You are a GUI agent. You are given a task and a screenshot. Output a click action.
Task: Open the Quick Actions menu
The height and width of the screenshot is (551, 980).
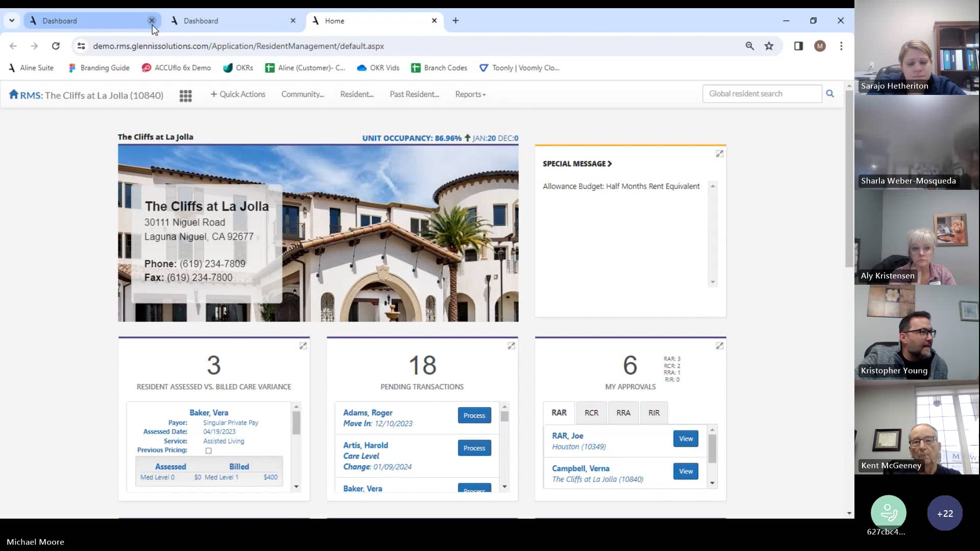238,94
